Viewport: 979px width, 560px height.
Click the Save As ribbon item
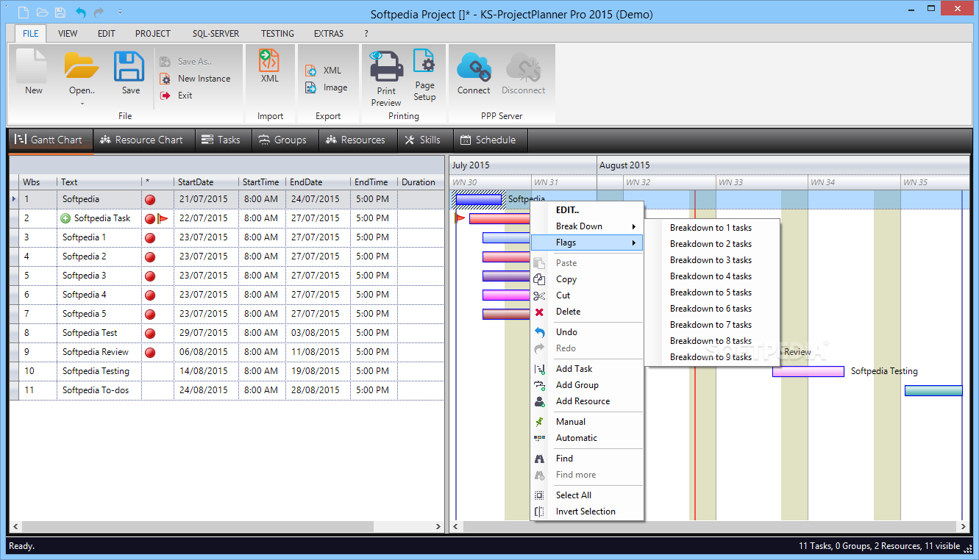tap(186, 62)
